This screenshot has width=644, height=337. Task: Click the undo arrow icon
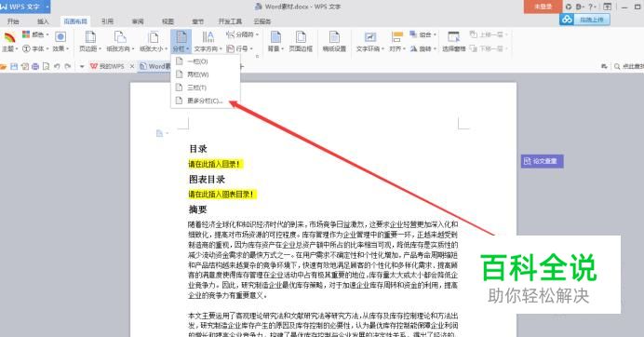[x=57, y=66]
